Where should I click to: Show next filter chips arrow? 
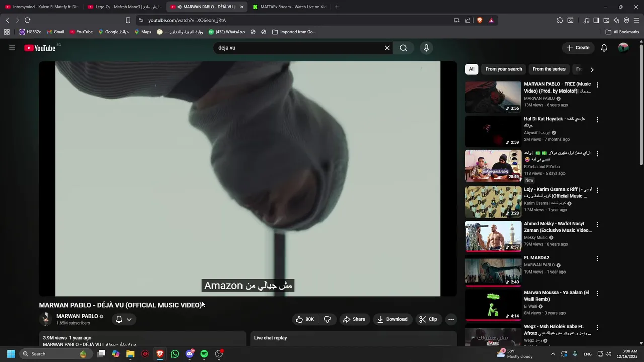tap(592, 70)
